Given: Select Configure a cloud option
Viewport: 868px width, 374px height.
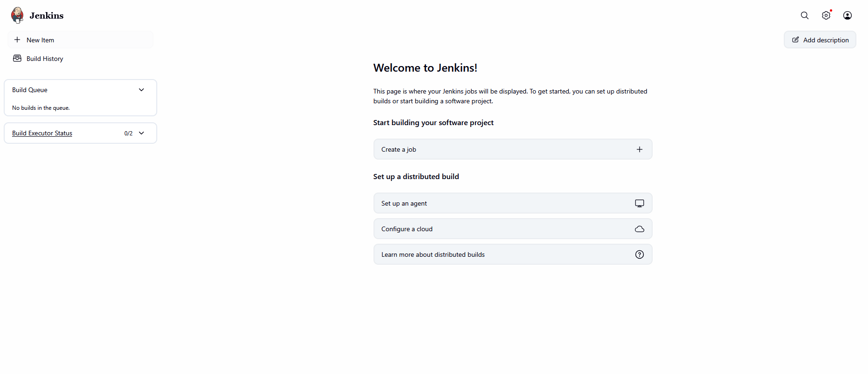Looking at the screenshot, I should [513, 229].
